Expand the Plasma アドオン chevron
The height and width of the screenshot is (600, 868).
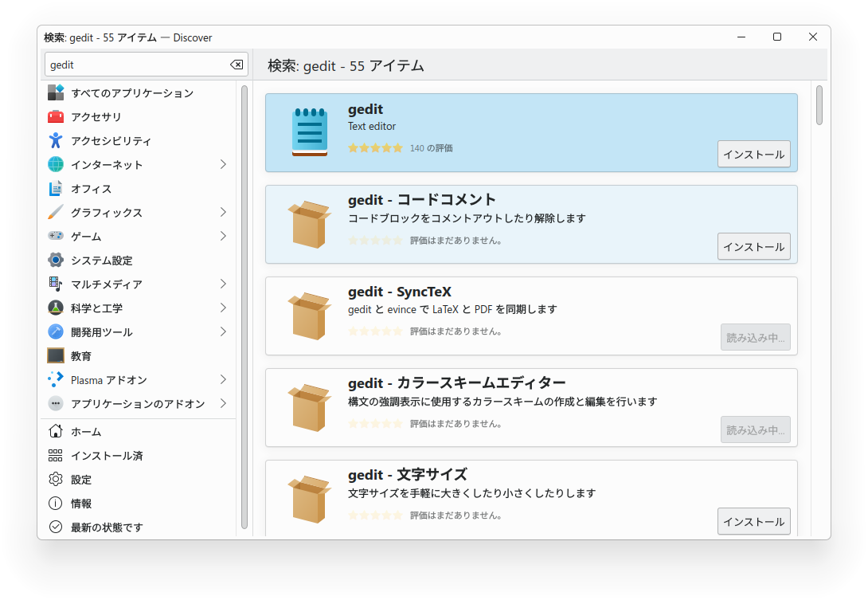(x=223, y=379)
